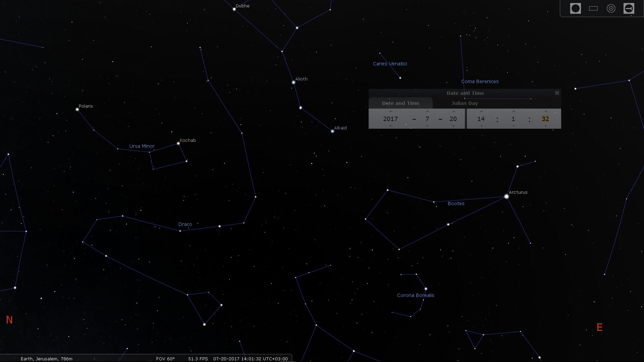The width and height of the screenshot is (644, 362).
Task: Increase the seconds with up arrow
Action: coord(546,111)
